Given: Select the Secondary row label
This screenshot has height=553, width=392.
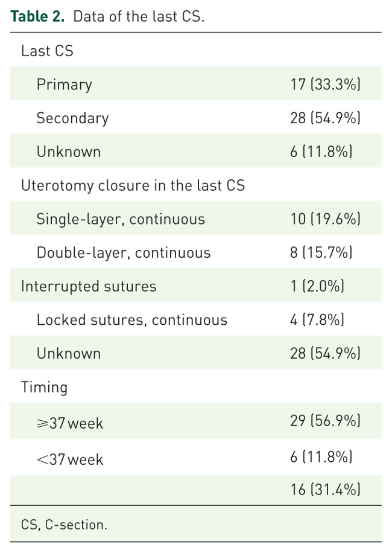Looking at the screenshot, I should (x=72, y=118).
